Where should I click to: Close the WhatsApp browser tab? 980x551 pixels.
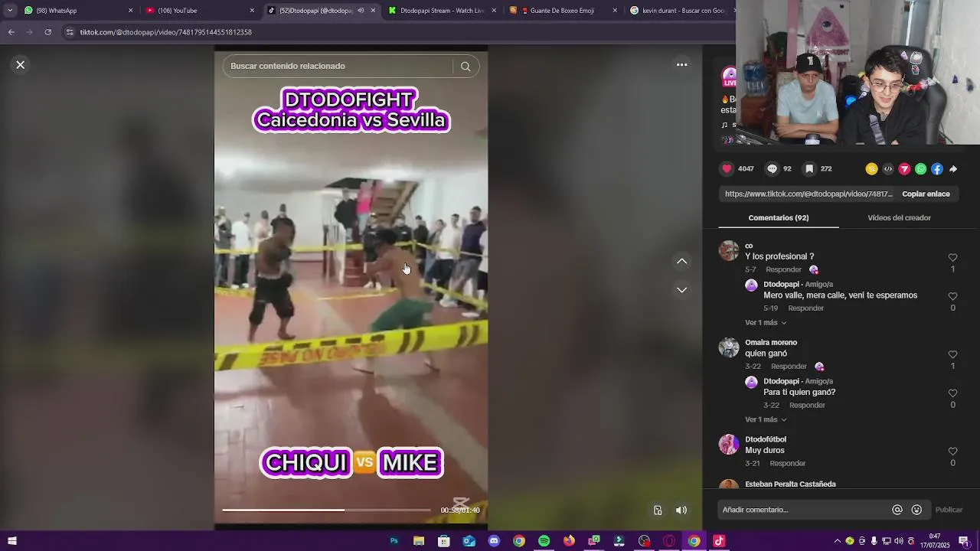click(130, 11)
